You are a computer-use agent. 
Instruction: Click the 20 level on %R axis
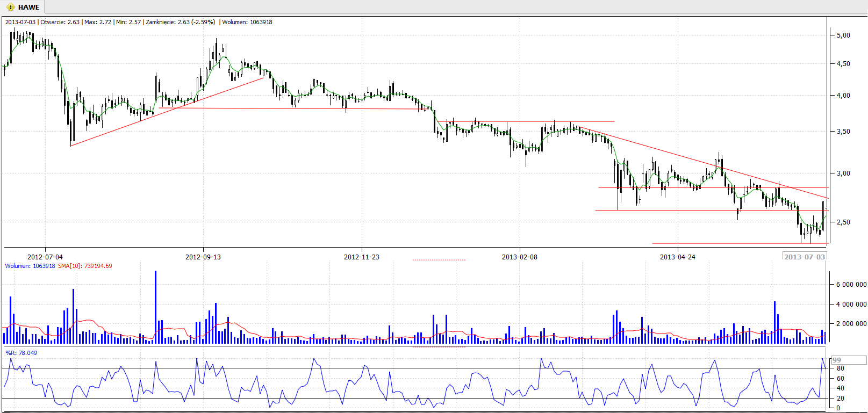(x=840, y=398)
